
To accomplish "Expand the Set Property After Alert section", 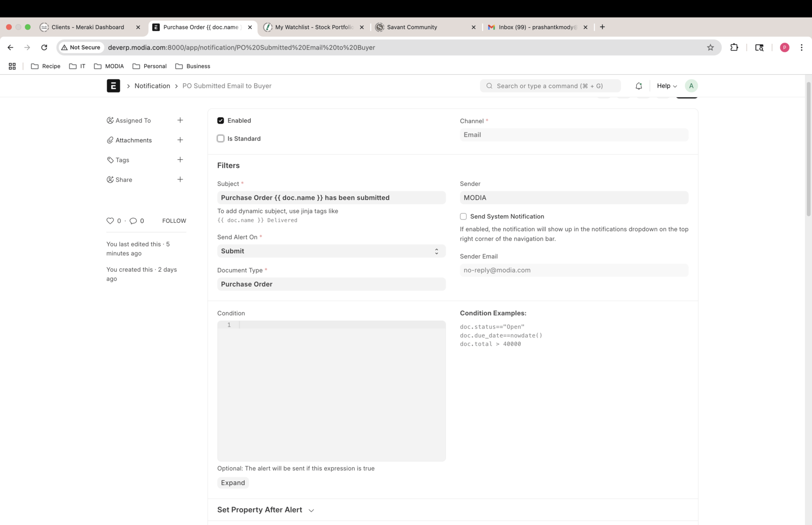I will click(x=265, y=510).
